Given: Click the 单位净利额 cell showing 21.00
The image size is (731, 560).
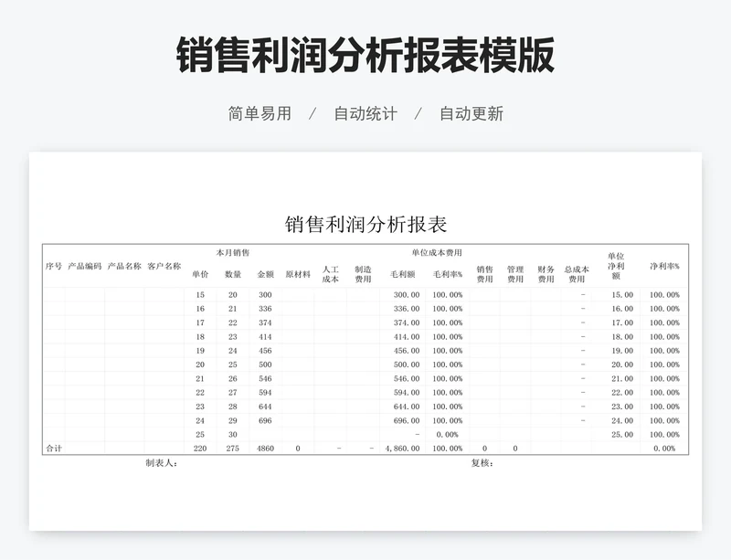Looking at the screenshot, I should tap(622, 378).
